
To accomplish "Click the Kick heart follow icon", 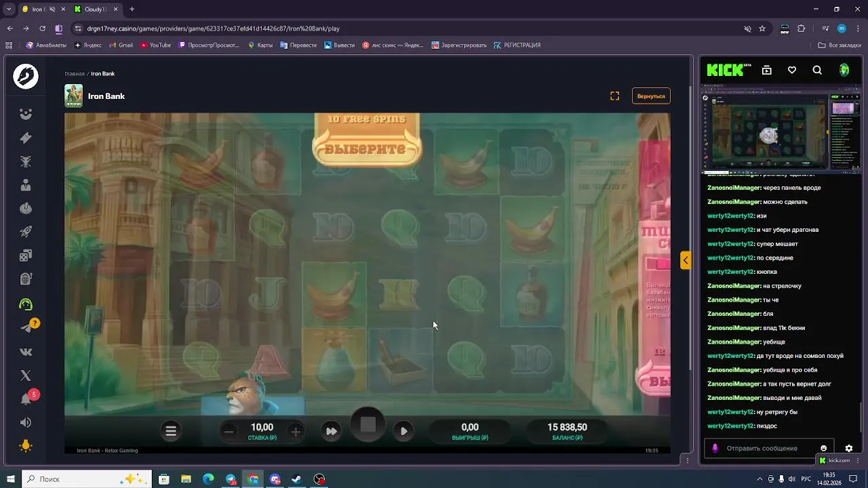I will click(x=792, y=70).
